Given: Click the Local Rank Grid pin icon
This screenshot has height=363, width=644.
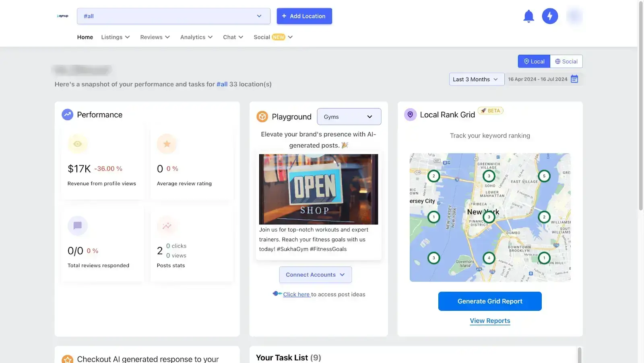Looking at the screenshot, I should click(410, 115).
